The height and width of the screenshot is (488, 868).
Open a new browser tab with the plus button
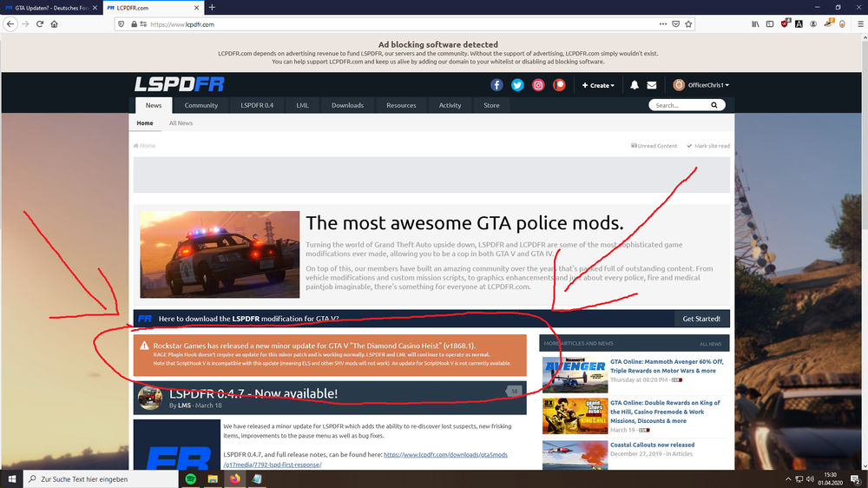tap(212, 8)
